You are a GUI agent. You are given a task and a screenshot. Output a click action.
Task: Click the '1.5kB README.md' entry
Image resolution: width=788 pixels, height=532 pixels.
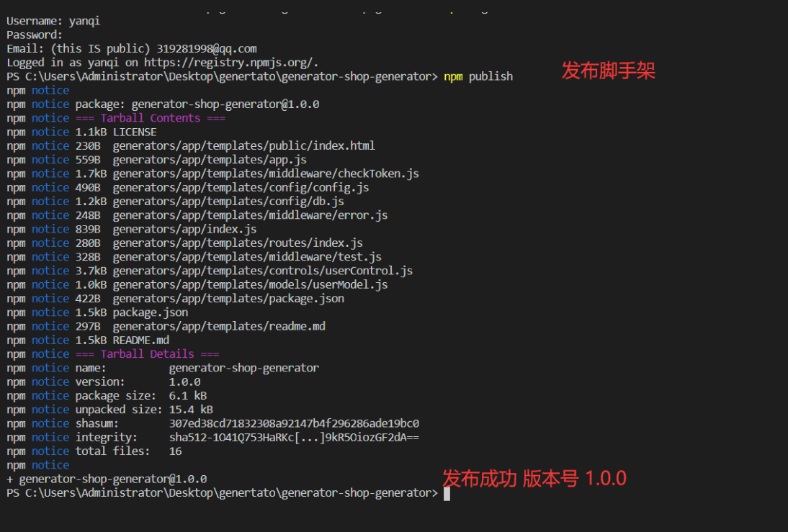pyautogui.click(x=122, y=341)
